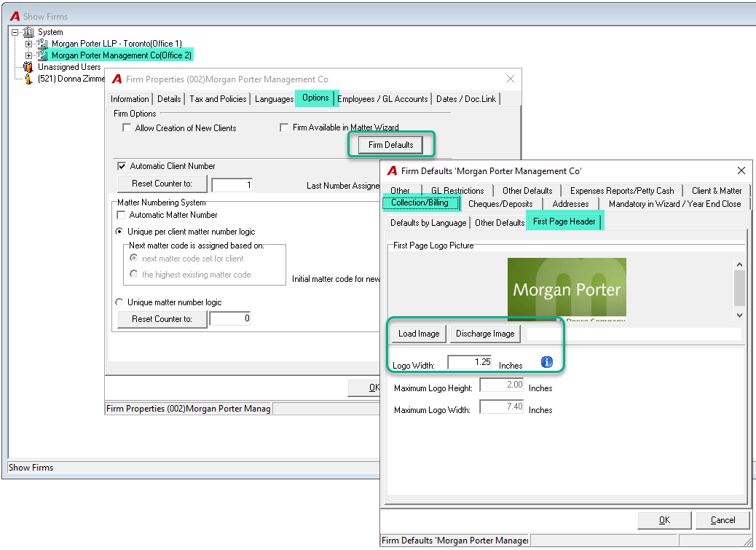Open Employees / GL Accounts tab
This screenshot has height=550, width=756.
pos(382,99)
